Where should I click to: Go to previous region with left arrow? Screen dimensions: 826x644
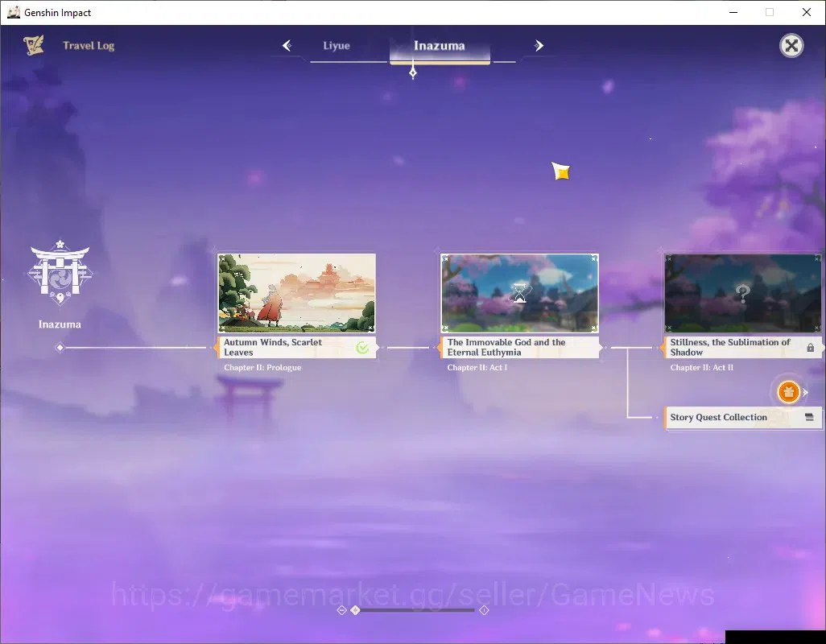click(x=287, y=46)
